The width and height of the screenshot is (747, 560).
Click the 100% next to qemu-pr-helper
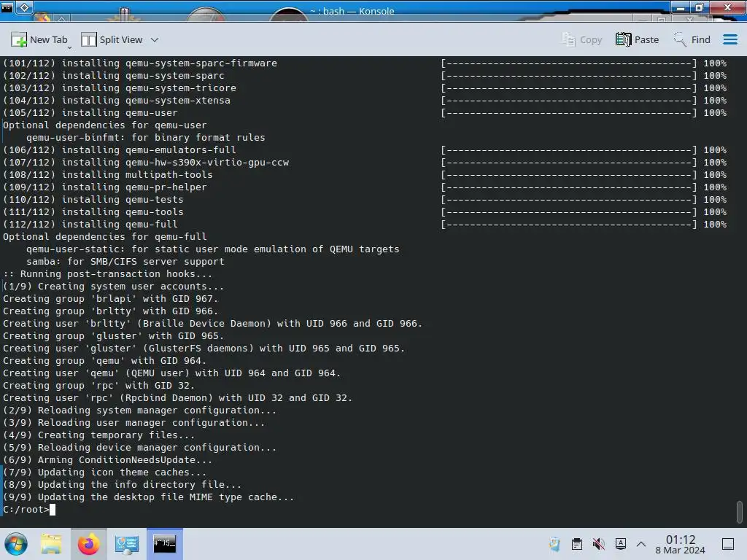[715, 187]
